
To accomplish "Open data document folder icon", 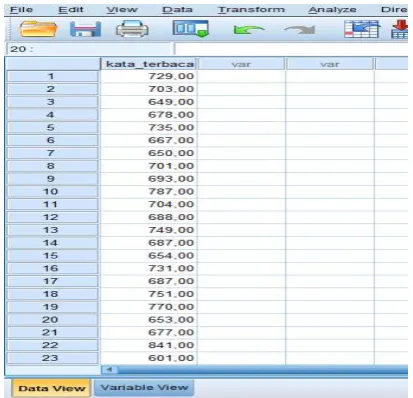I will click(x=38, y=29).
